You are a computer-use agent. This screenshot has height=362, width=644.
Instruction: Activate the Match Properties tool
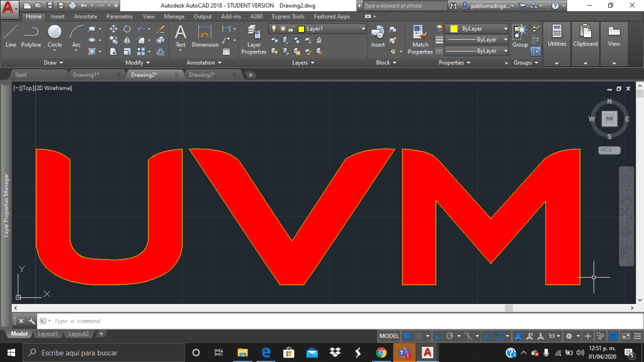click(x=420, y=40)
